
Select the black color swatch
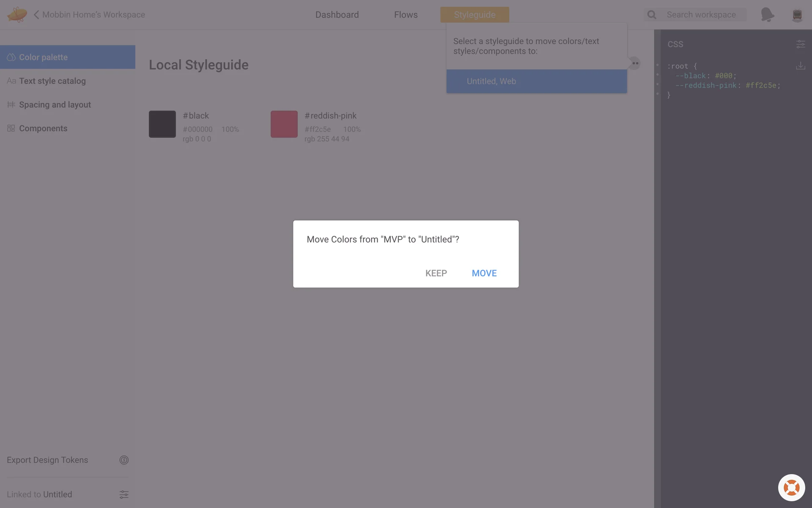162,124
